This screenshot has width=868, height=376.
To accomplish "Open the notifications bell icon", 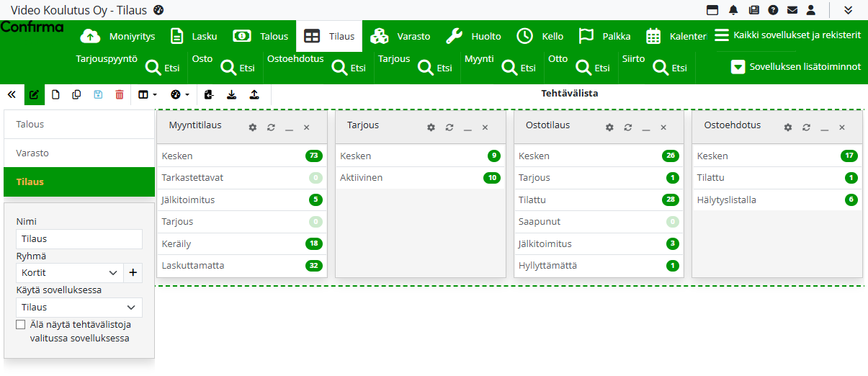I will 733,10.
